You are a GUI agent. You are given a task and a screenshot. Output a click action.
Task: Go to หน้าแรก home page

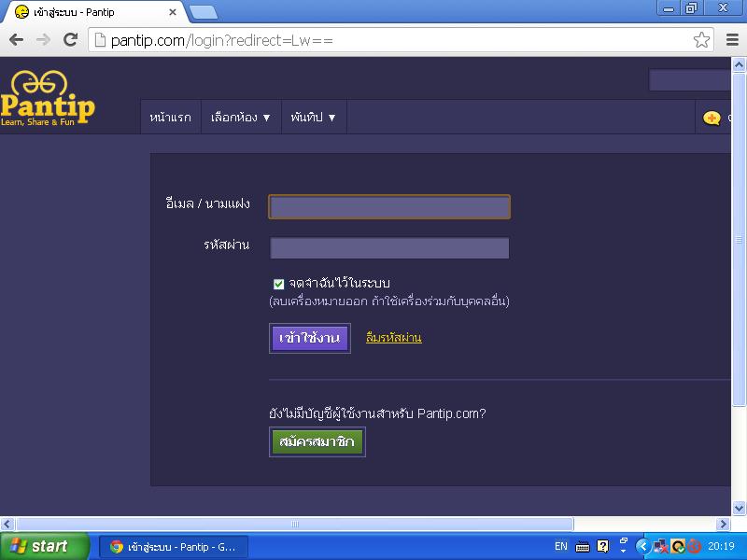[x=171, y=118]
